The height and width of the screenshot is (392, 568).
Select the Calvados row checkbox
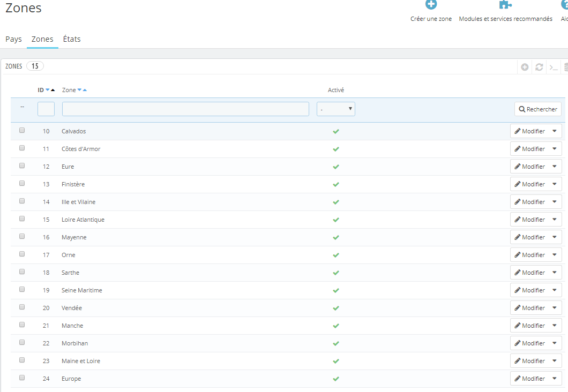(x=22, y=130)
